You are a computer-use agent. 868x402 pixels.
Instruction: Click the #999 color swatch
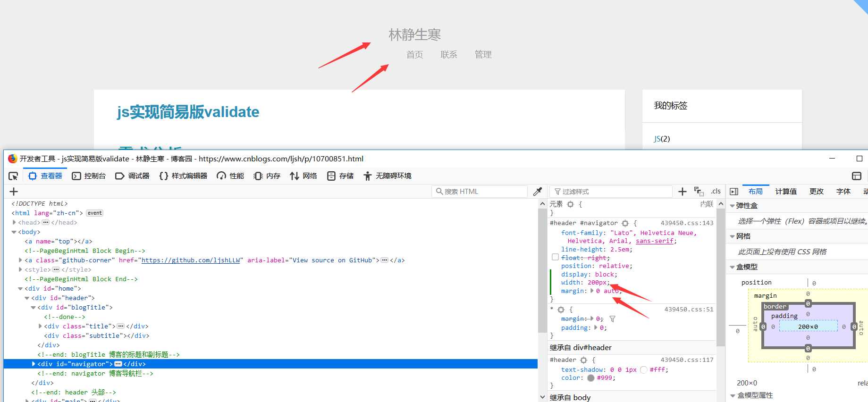click(x=591, y=378)
